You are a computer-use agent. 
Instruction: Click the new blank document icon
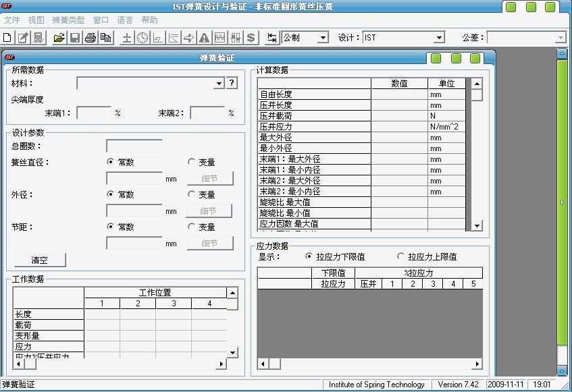click(x=7, y=38)
